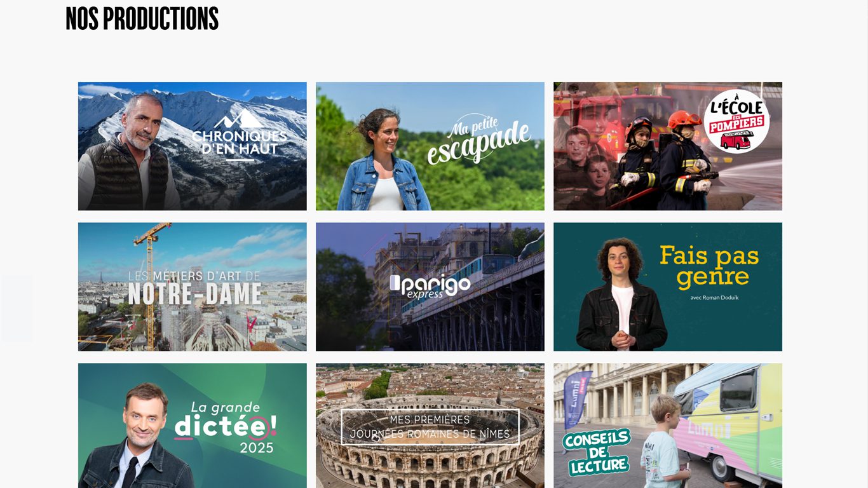Click the red fire truck icon in badge
The height and width of the screenshot is (488, 868).
pyautogui.click(x=736, y=140)
